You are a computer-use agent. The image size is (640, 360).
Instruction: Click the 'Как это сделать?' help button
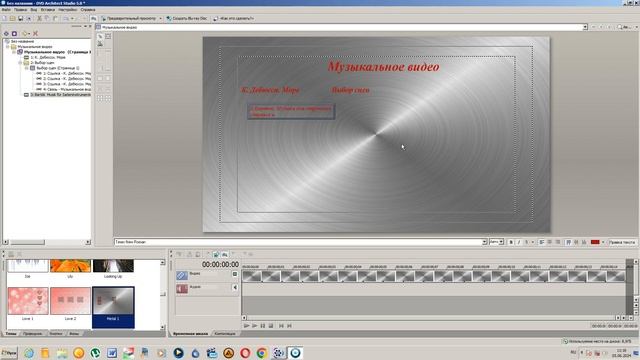click(x=233, y=18)
